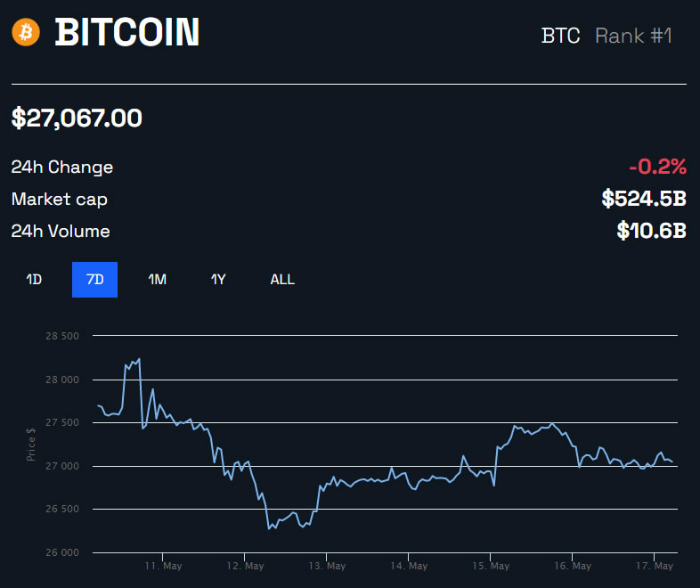Click the Market cap label
Viewport: 700px width, 588px height.
(59, 199)
